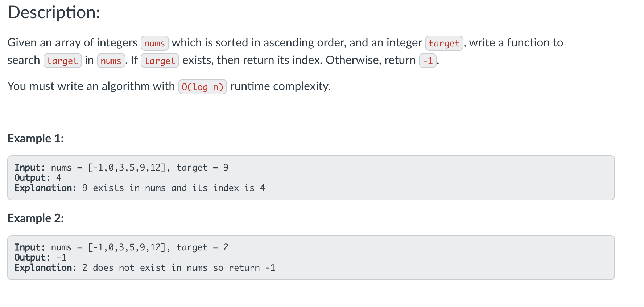Click the nums tag after 'in'

111,61
